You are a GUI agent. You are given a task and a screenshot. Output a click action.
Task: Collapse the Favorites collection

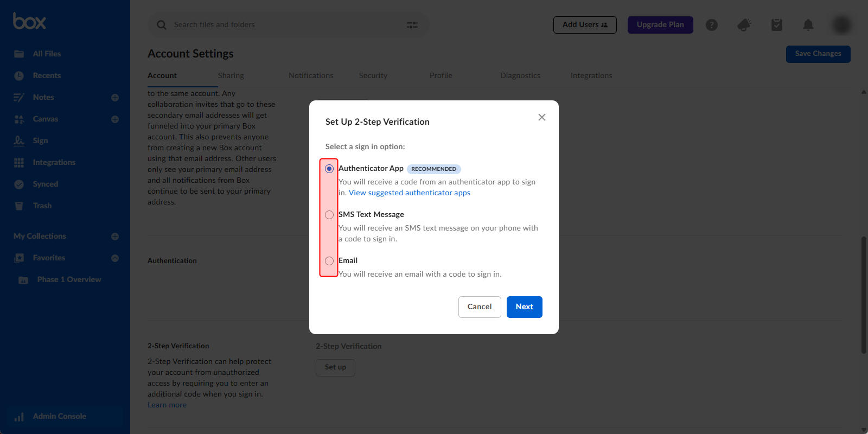[115, 258]
